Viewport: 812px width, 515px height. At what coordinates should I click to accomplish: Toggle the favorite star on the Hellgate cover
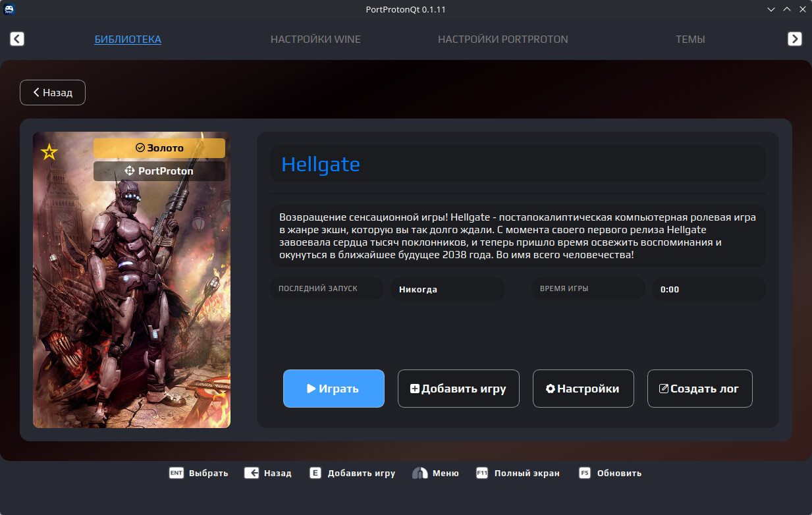click(49, 153)
